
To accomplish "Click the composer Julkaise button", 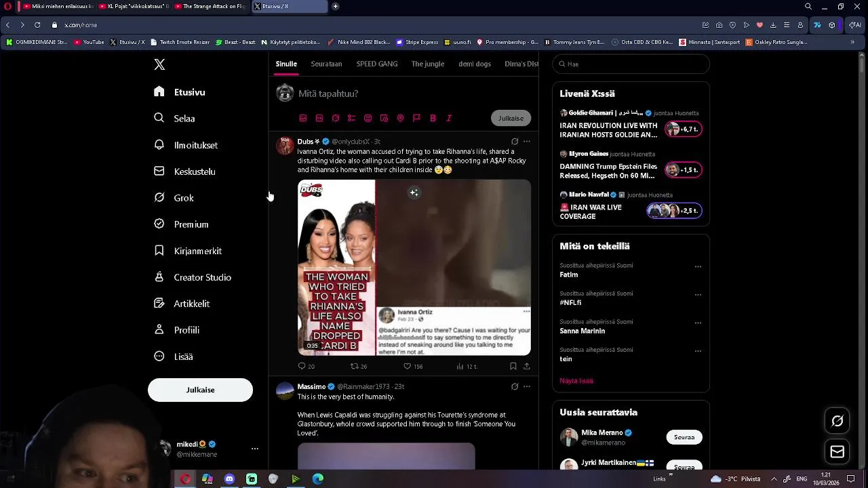I will coord(511,118).
